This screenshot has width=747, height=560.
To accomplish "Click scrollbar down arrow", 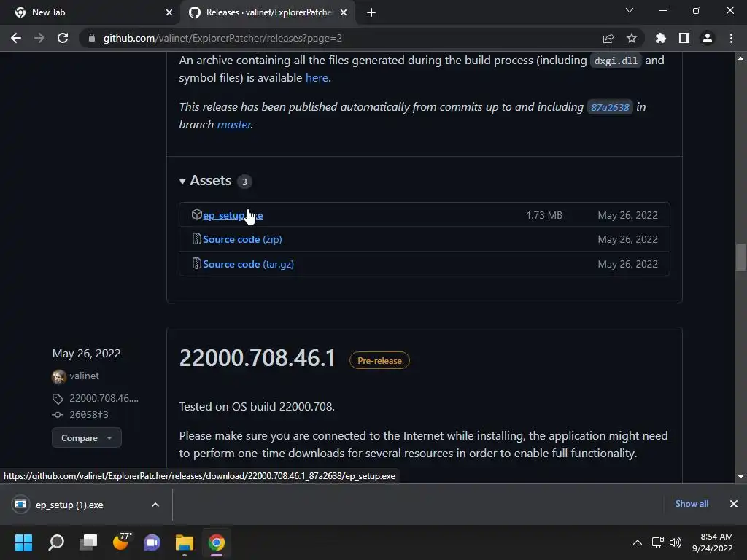I will [x=740, y=477].
